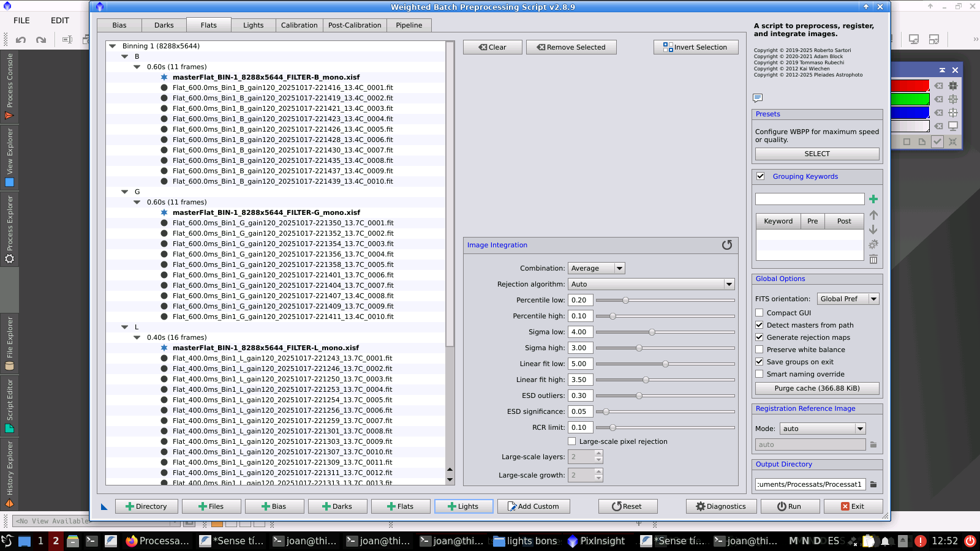980x551 pixels.
Task: Click the Image Integration reset arrow icon
Action: click(x=727, y=245)
